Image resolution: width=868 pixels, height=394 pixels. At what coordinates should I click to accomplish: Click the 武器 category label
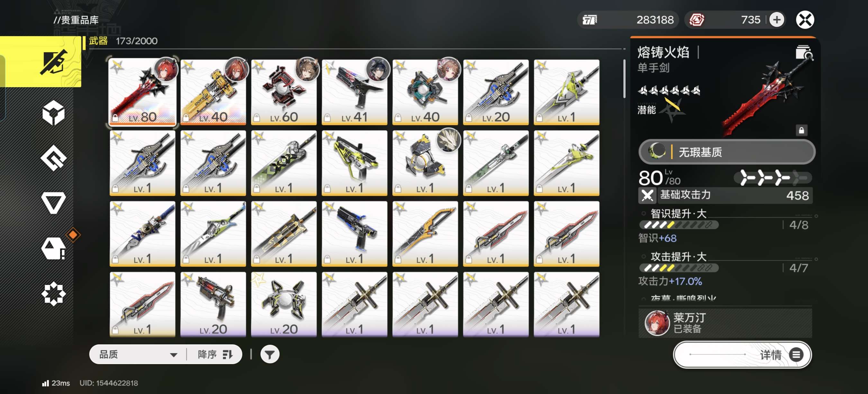click(98, 41)
